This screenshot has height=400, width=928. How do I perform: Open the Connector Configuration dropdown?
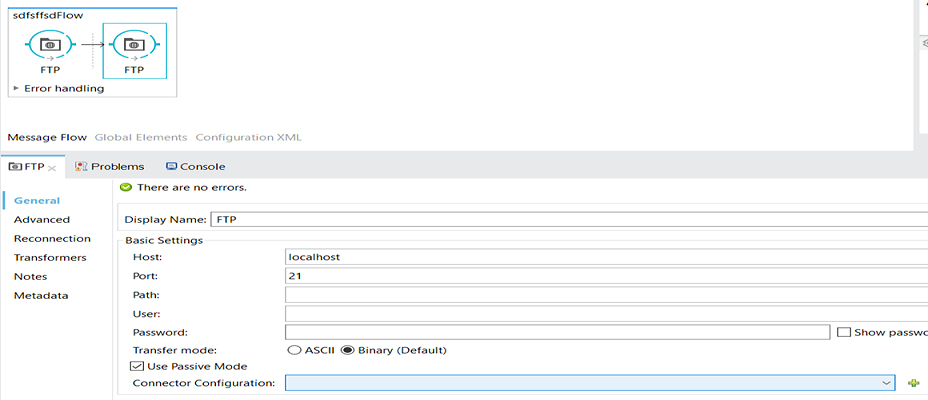[x=886, y=383]
